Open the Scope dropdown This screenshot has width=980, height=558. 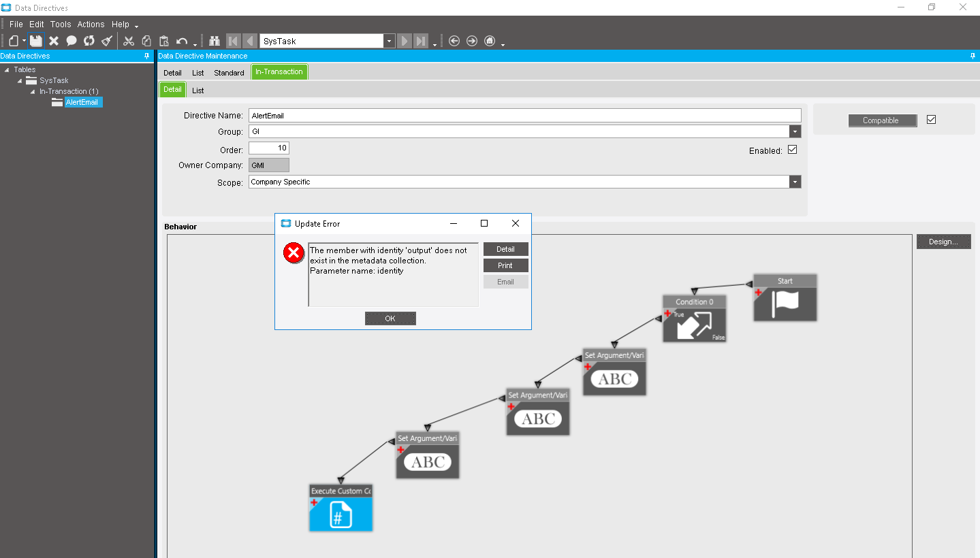click(795, 182)
